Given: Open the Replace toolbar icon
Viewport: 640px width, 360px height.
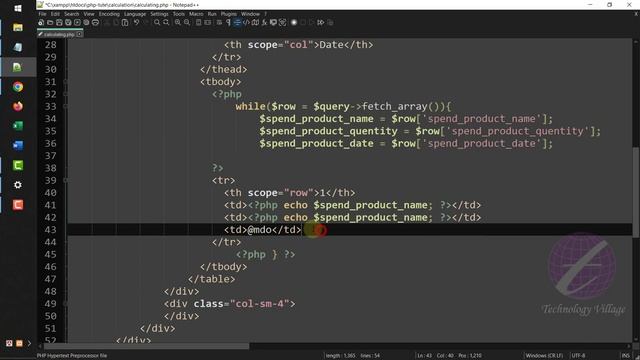Looking at the screenshot, I should click(166, 22).
